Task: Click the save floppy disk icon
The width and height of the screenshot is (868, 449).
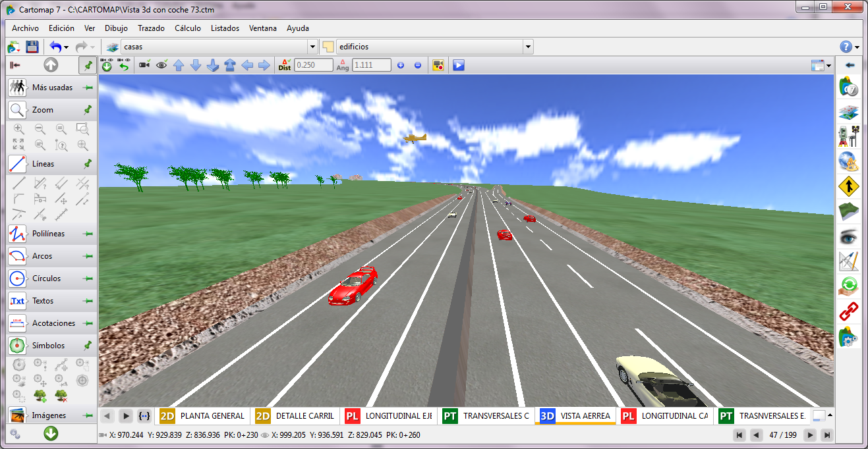Action: click(32, 47)
